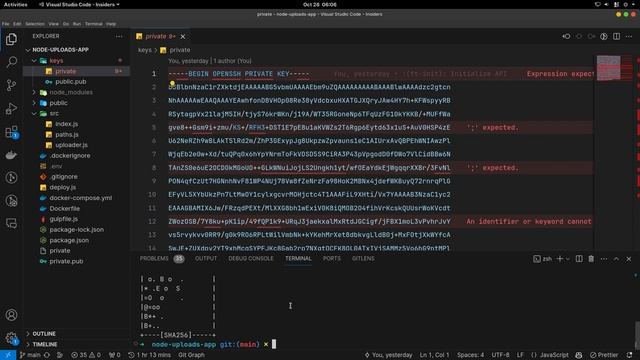Open GNOME Activities overview
Screen dimensions: 640x360
[x=16, y=4]
